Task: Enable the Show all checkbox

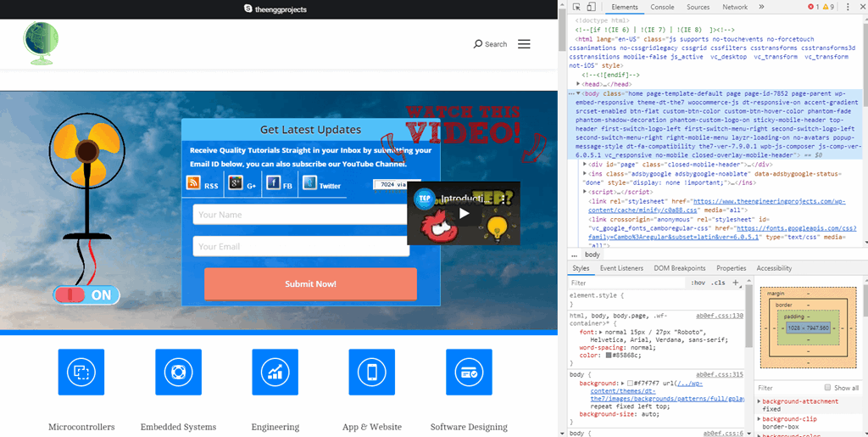Action: click(x=827, y=388)
